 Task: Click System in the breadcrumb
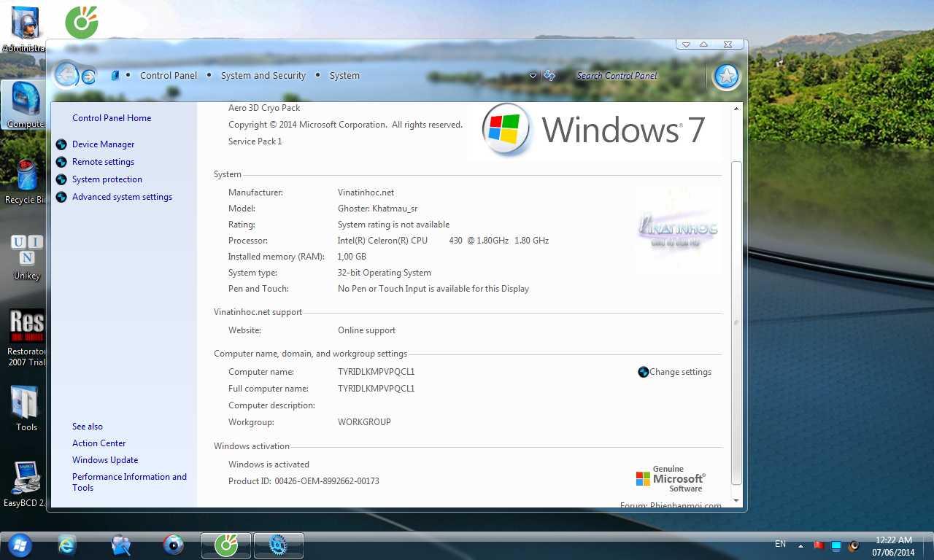point(344,75)
